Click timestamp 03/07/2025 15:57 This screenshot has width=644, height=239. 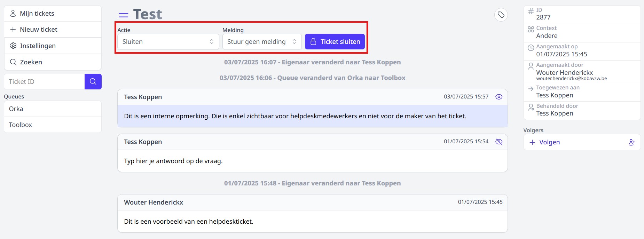pyautogui.click(x=466, y=97)
